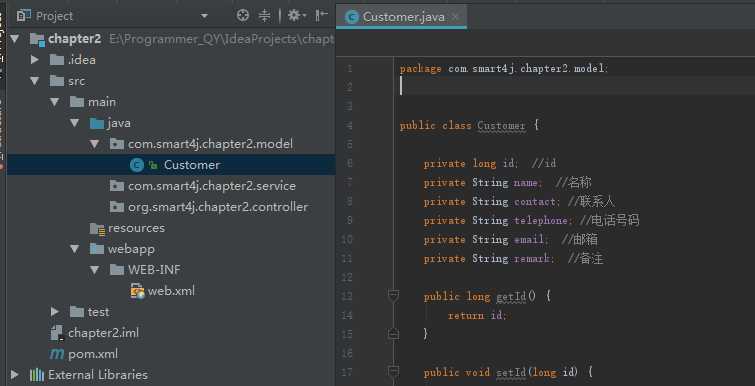Click the Maven pom.xml icon
The height and width of the screenshot is (386, 755).
(x=57, y=354)
